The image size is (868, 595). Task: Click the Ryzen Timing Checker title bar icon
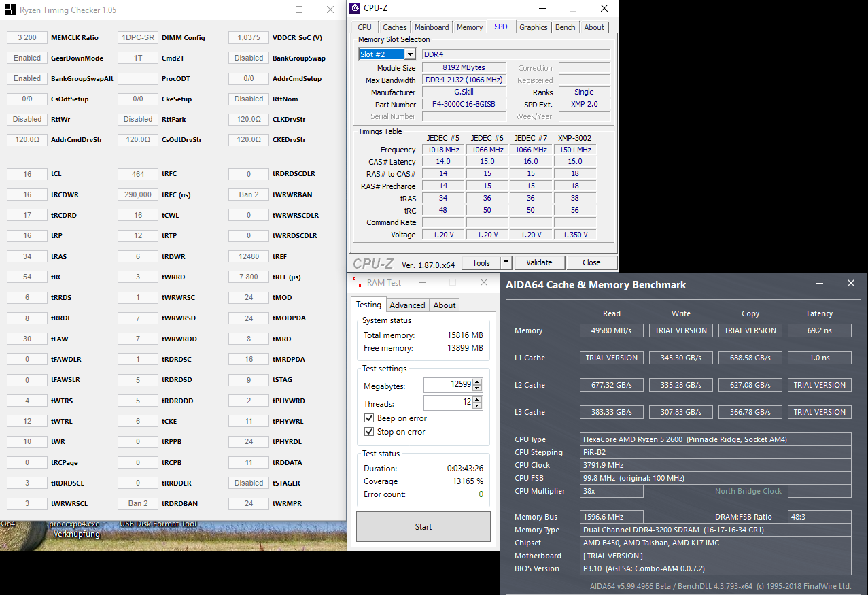pyautogui.click(x=10, y=10)
